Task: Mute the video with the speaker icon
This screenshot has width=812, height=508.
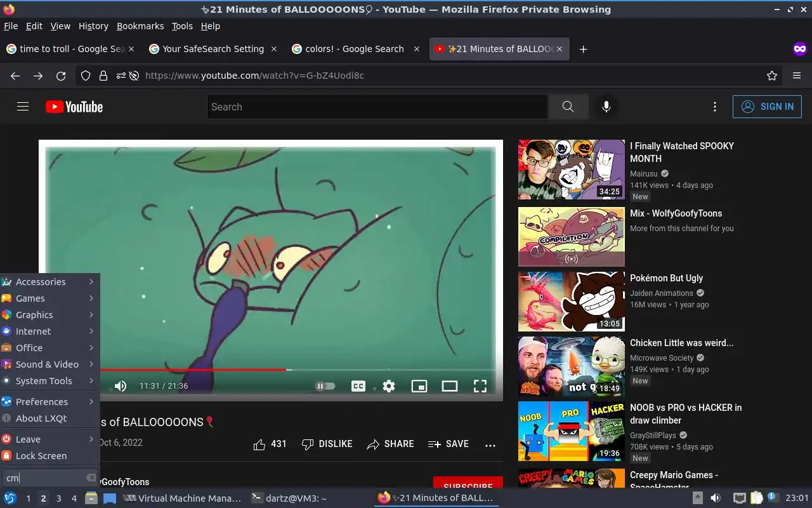Action: [x=121, y=385]
